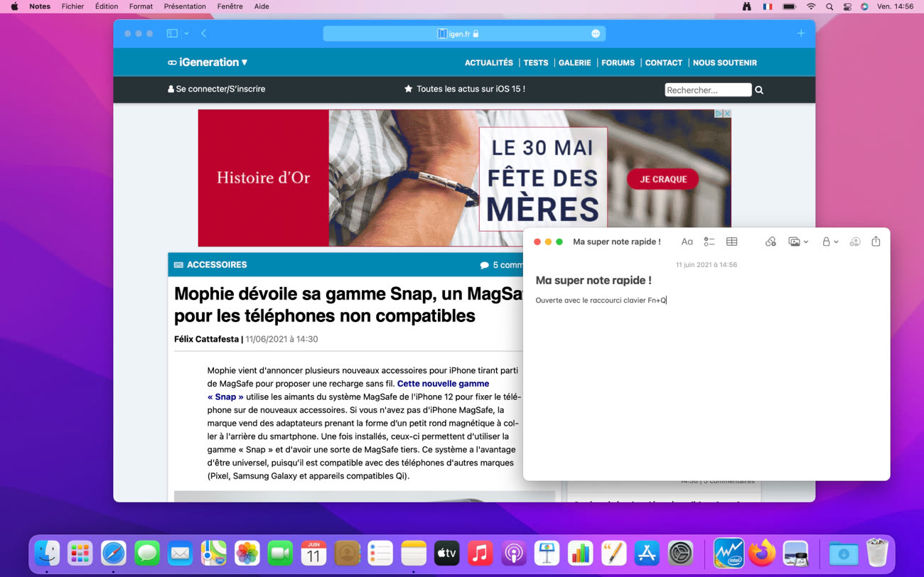Click the site search magnifier icon
The width and height of the screenshot is (924, 577).
[759, 90]
